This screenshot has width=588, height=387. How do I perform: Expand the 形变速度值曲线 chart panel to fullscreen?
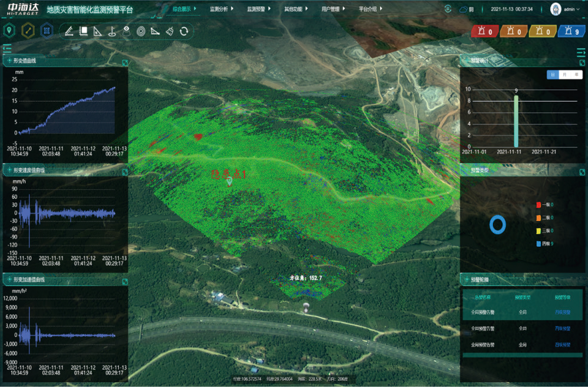pyautogui.click(x=125, y=171)
